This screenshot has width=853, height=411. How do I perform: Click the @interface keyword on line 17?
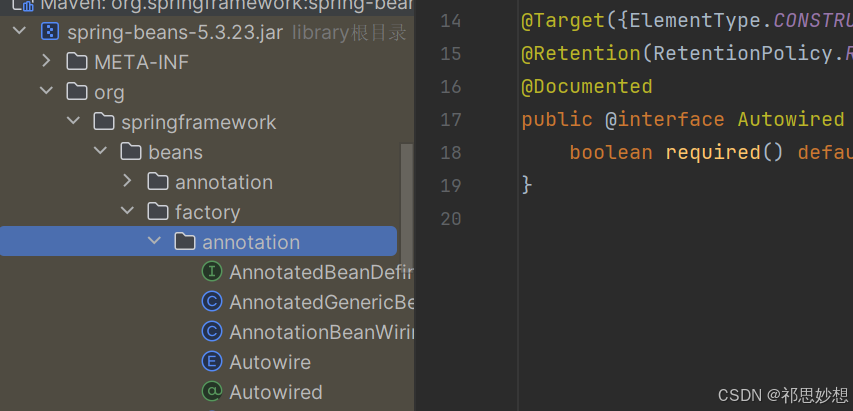tap(665, 119)
